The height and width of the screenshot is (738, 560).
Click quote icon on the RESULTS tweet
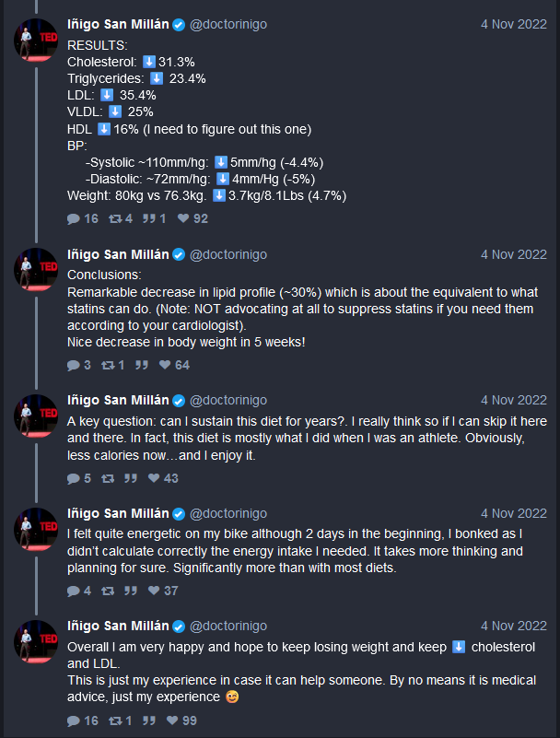(x=154, y=219)
